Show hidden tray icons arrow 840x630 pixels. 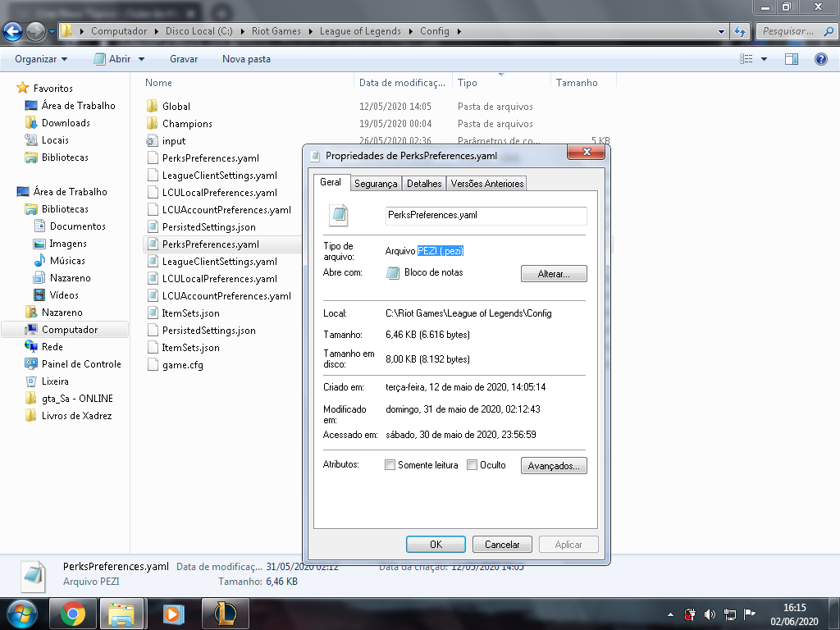[x=671, y=614]
